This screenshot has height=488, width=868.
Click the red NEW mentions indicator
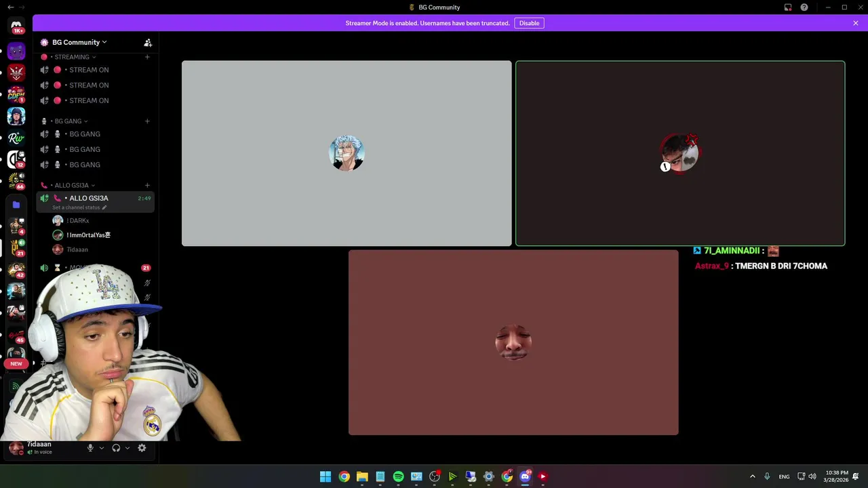pos(16,364)
